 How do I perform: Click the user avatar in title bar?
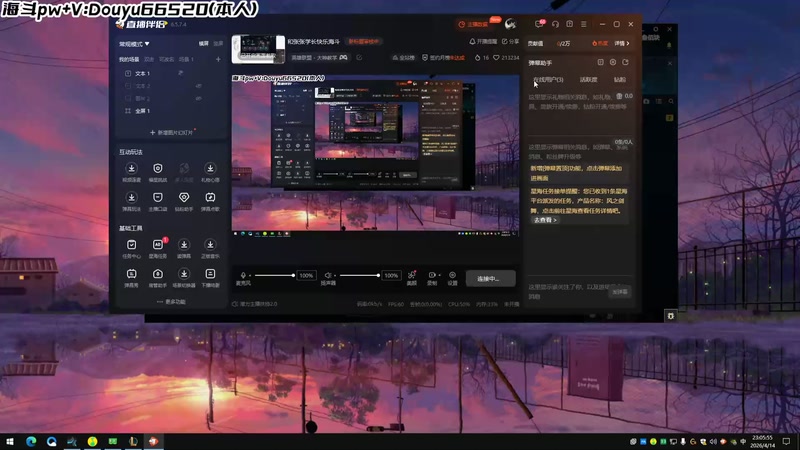[510, 24]
